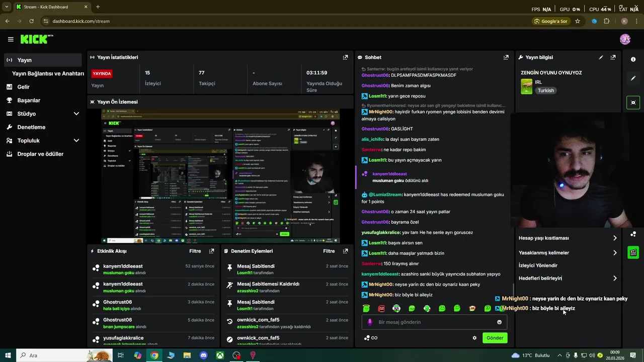Show hidden system tray icons chevron
Viewport: 644px width, 362px height.
pyautogui.click(x=559, y=355)
